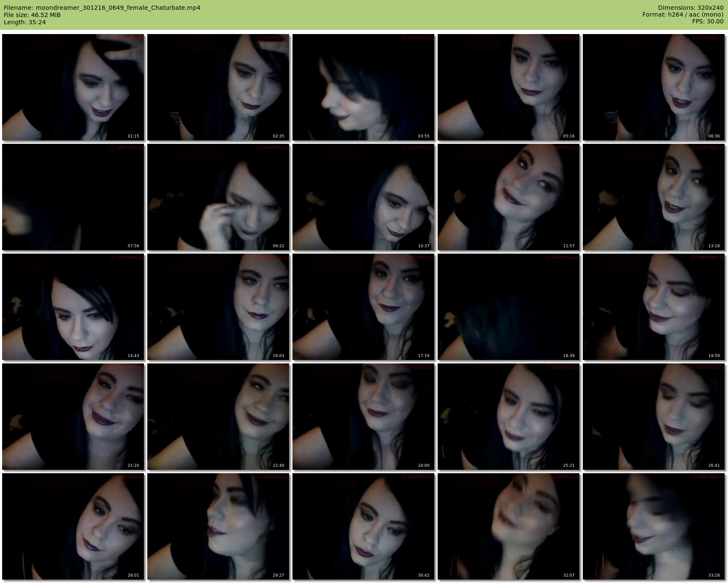This screenshot has height=583, width=728.
Task: Select the thumbnail at 02:35
Action: (218, 87)
